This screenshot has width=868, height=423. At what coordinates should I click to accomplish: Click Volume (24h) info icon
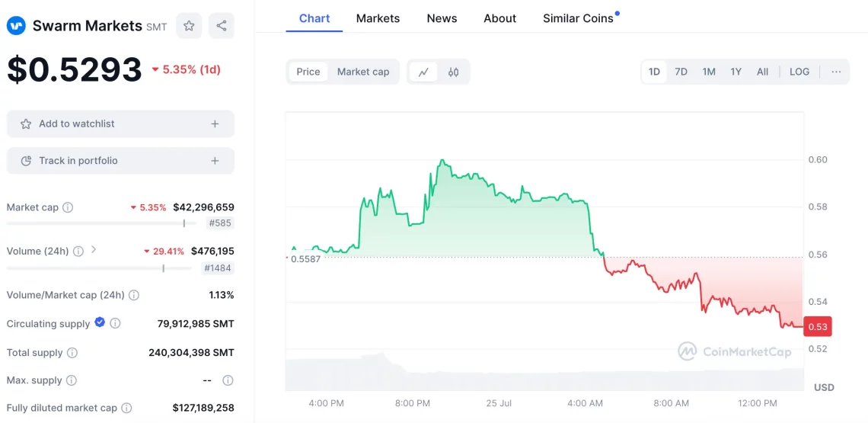coord(78,252)
